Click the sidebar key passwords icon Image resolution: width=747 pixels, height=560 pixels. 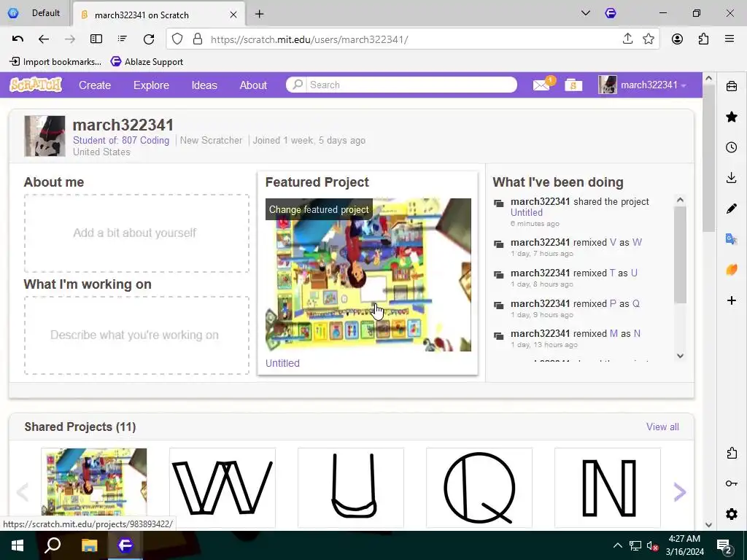[x=731, y=483]
